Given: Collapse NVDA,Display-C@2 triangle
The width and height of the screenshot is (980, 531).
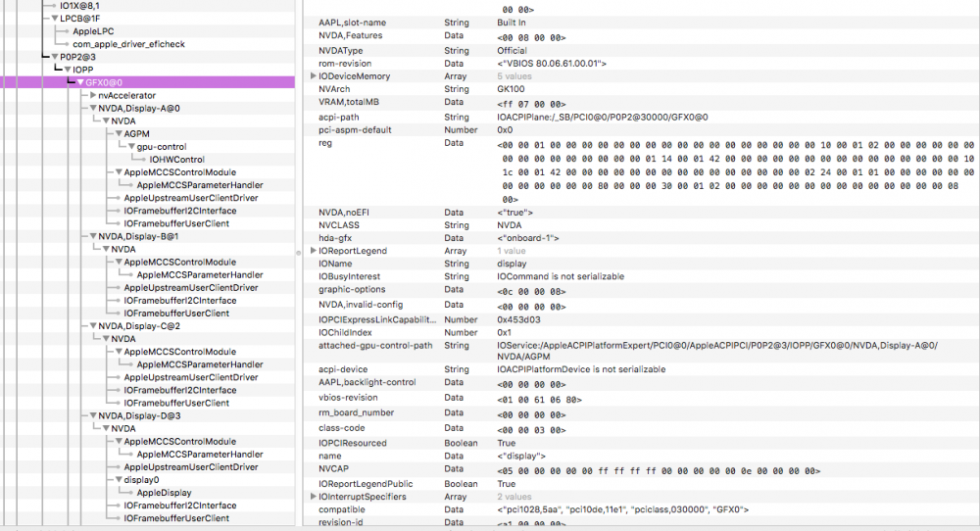Looking at the screenshot, I should tap(93, 326).
